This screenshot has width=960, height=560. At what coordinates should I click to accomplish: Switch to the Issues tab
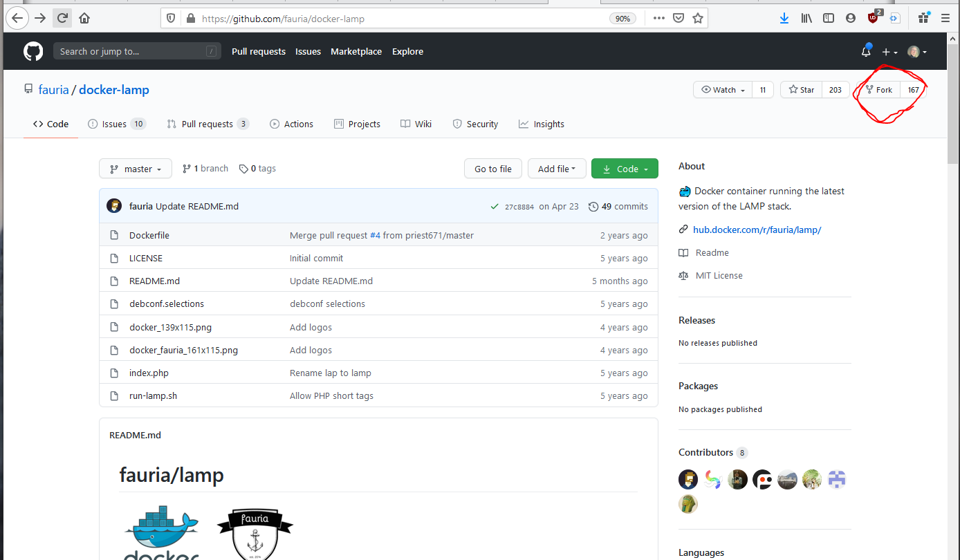(117, 124)
